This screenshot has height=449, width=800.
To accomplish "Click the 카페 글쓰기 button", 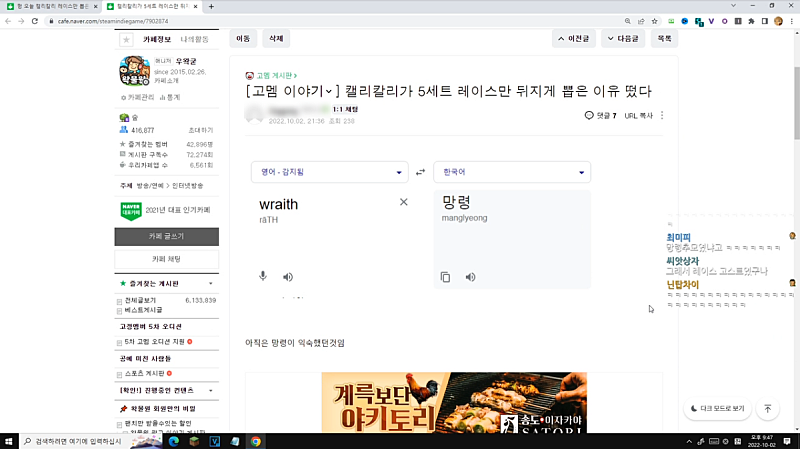I will pyautogui.click(x=166, y=237).
